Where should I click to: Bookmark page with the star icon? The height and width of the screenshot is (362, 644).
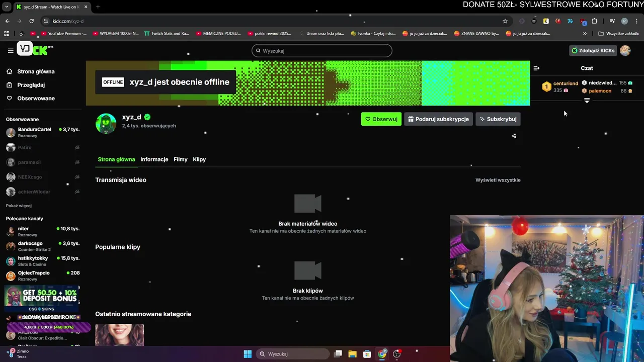(505, 21)
